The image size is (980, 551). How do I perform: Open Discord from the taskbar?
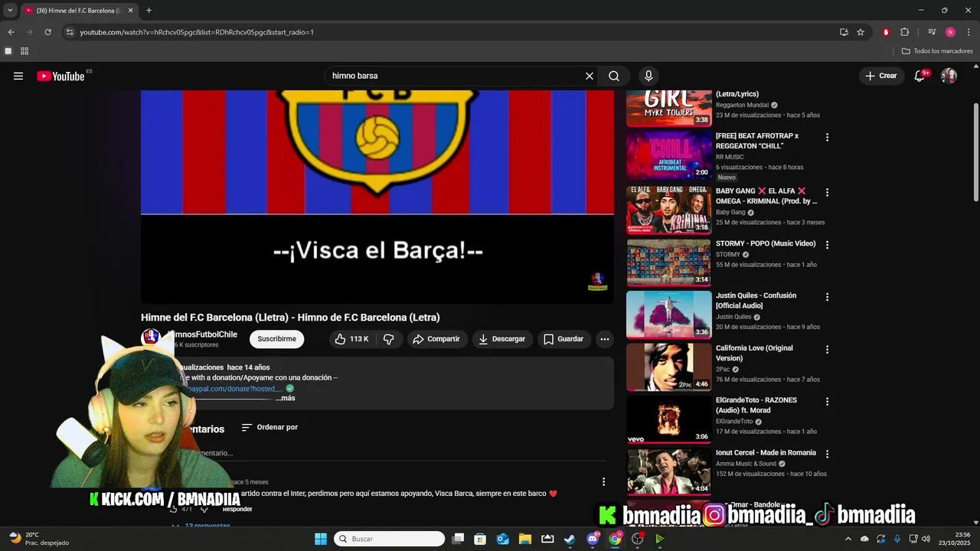click(x=593, y=539)
